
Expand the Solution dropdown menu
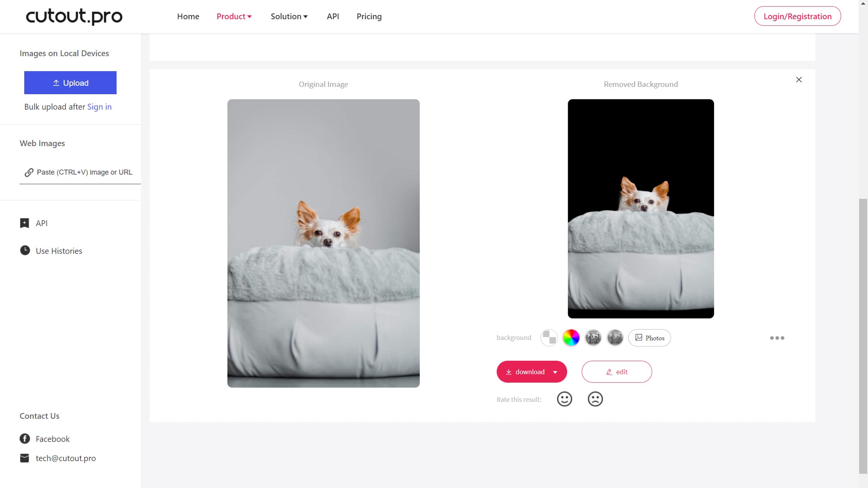point(289,16)
